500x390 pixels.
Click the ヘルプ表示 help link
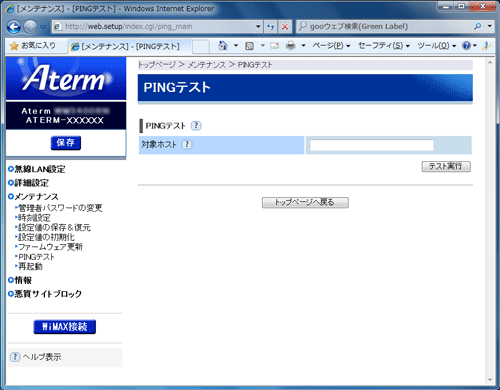tap(42, 357)
